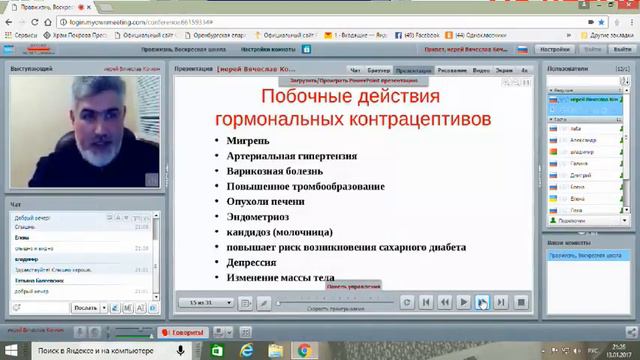This screenshot has width=640, height=360.
Task: Click the 'Выйти' exit button
Action: click(622, 49)
